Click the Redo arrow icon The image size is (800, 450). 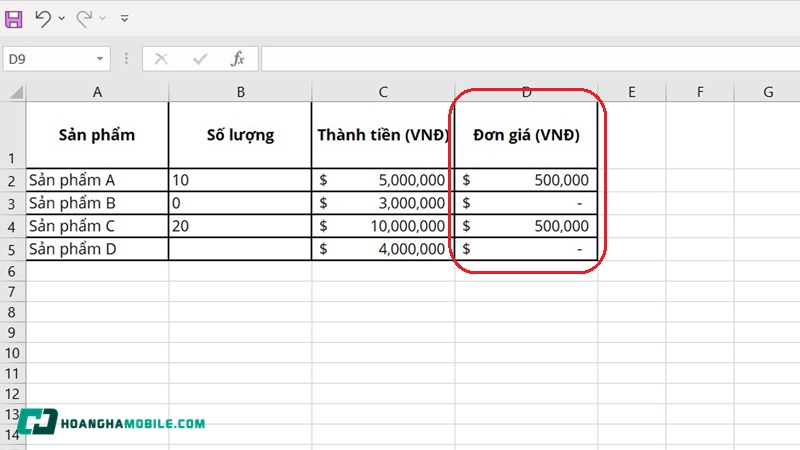(84, 19)
